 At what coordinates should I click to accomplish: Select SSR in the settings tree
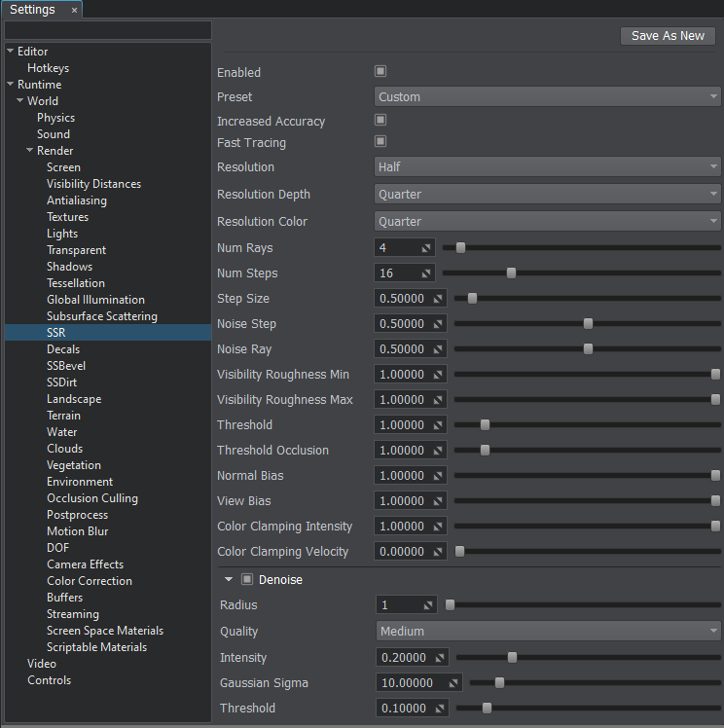pyautogui.click(x=108, y=333)
